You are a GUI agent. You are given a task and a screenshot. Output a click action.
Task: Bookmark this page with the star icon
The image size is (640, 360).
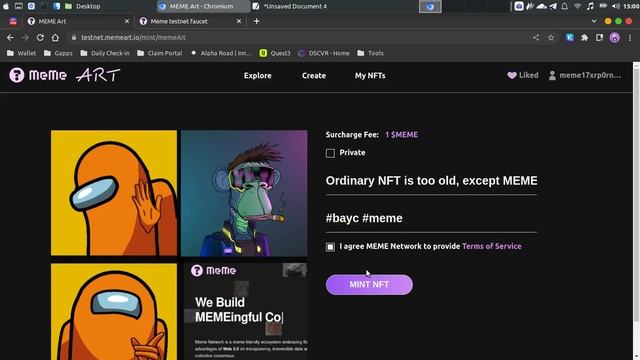551,38
